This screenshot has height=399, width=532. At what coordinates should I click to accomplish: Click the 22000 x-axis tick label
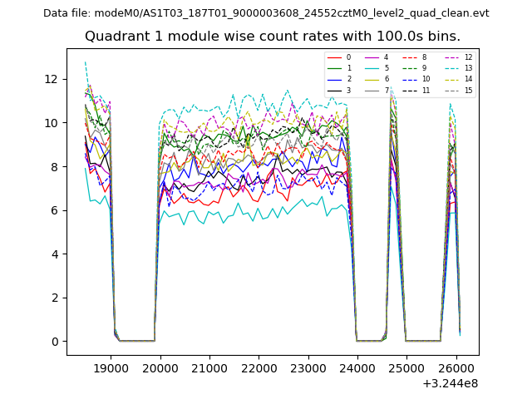point(259,367)
